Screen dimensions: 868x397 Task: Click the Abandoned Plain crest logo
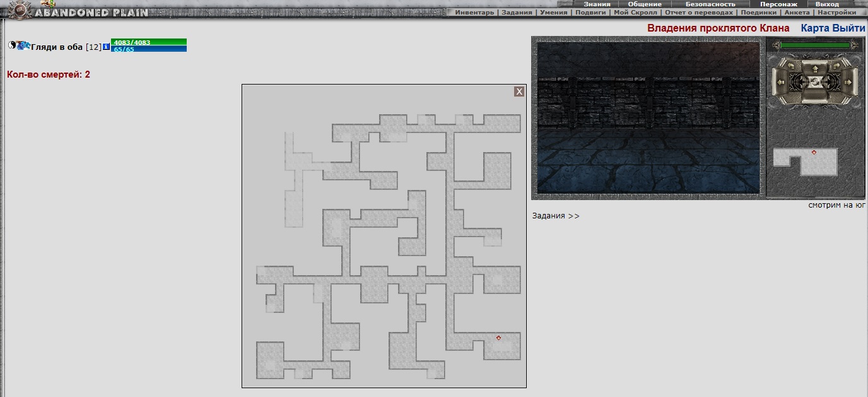pos(21,9)
